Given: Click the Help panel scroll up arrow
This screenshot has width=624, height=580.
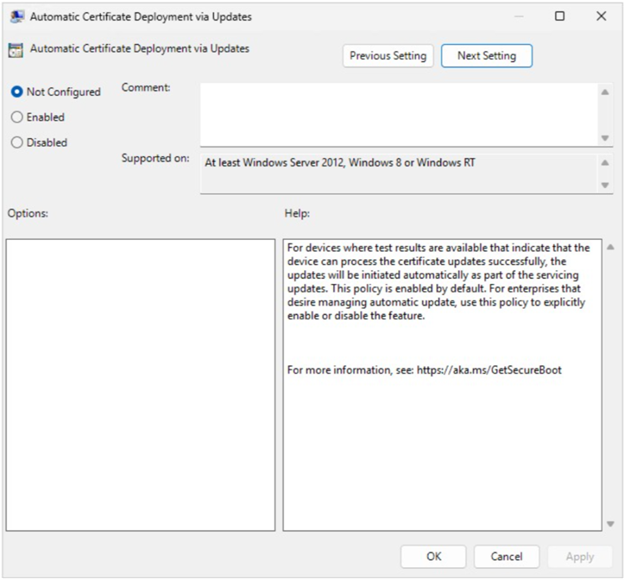Looking at the screenshot, I should [610, 247].
